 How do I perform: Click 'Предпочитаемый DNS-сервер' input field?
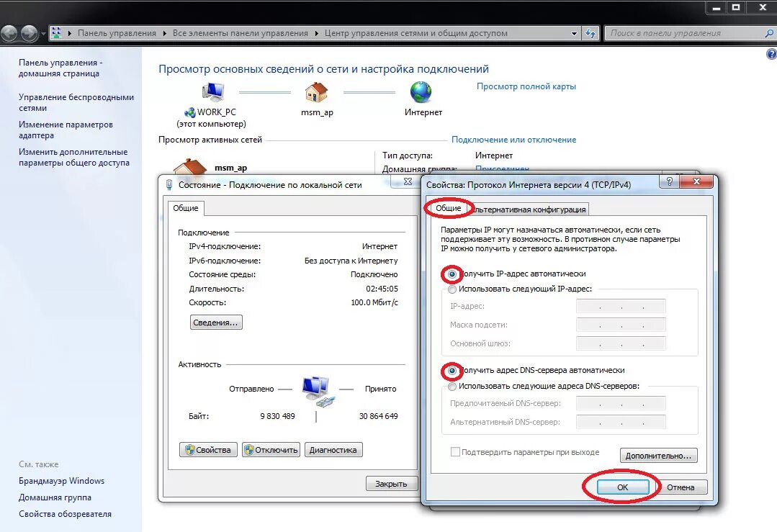click(x=621, y=403)
